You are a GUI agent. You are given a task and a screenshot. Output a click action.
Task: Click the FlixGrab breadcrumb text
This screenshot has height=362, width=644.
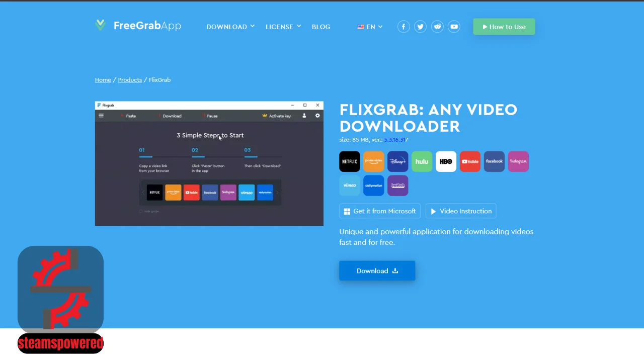coord(159,80)
